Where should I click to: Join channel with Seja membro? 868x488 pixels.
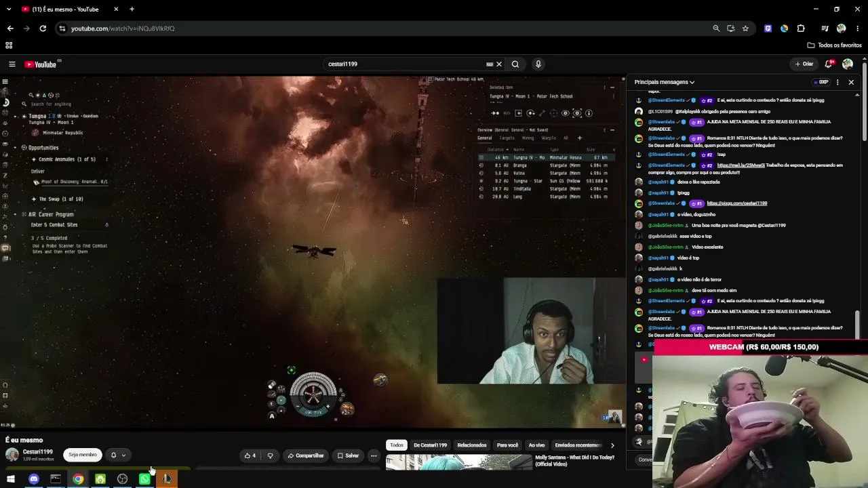(x=83, y=455)
